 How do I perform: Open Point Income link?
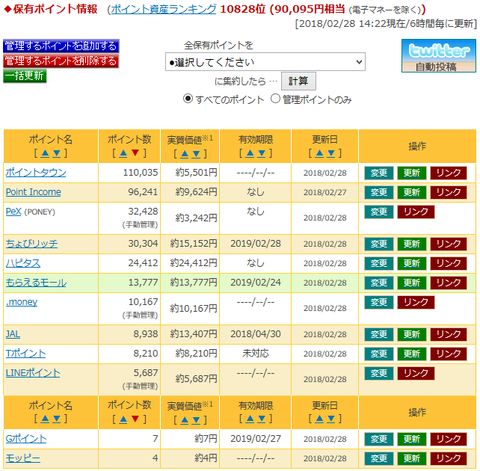coord(33,192)
